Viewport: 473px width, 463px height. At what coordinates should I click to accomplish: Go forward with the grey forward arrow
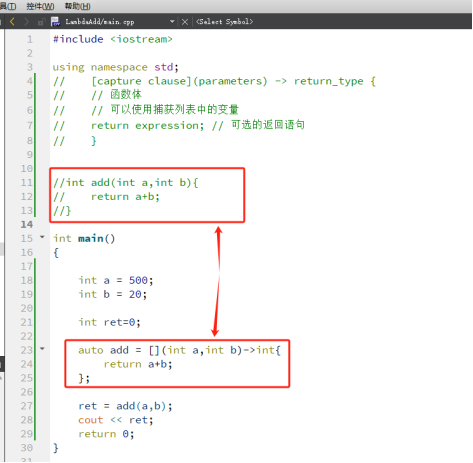tap(27, 22)
